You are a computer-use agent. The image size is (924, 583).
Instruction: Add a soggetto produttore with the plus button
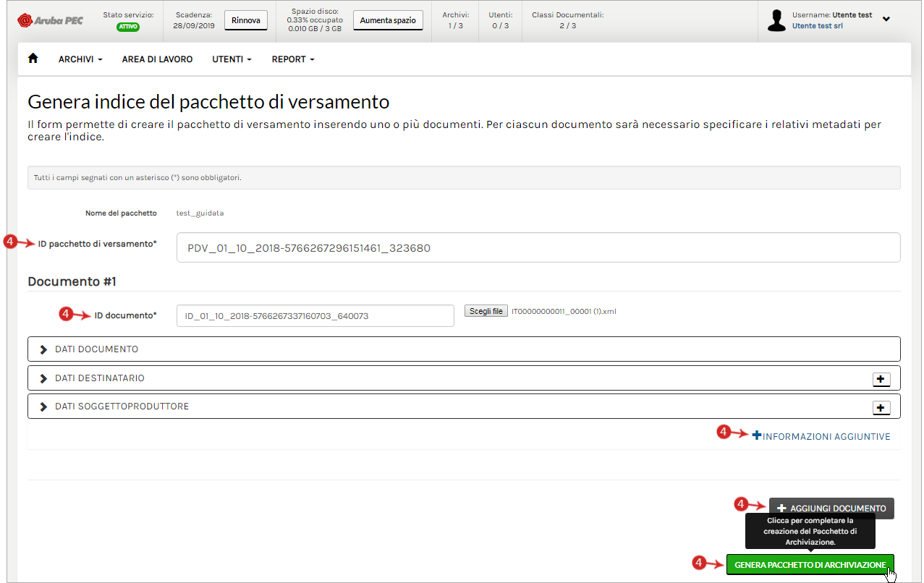[x=881, y=408]
